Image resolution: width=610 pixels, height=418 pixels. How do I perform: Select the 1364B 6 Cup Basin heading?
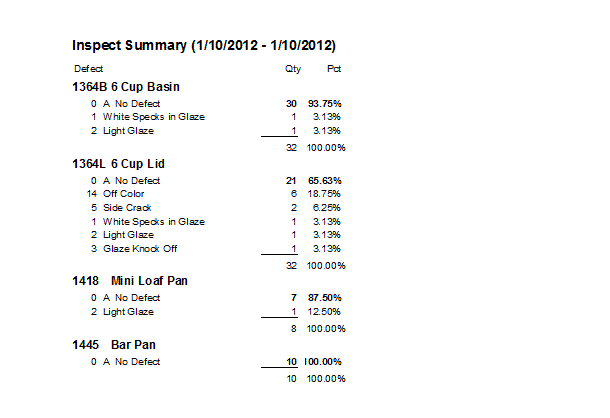coord(125,87)
